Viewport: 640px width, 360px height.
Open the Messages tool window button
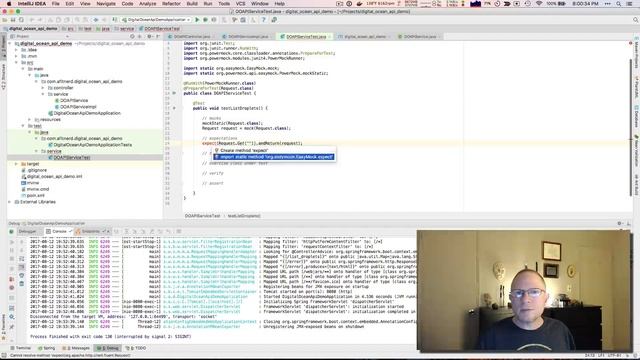pos(76,348)
